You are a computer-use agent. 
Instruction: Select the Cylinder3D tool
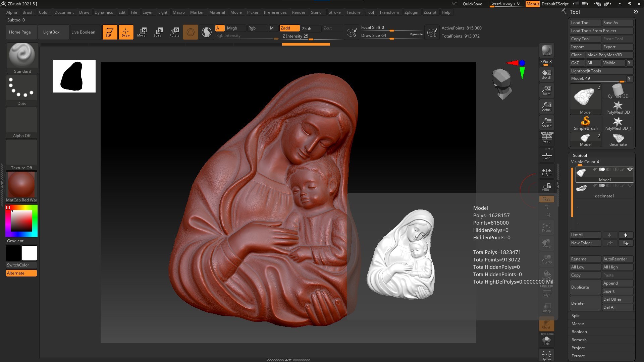tap(618, 91)
